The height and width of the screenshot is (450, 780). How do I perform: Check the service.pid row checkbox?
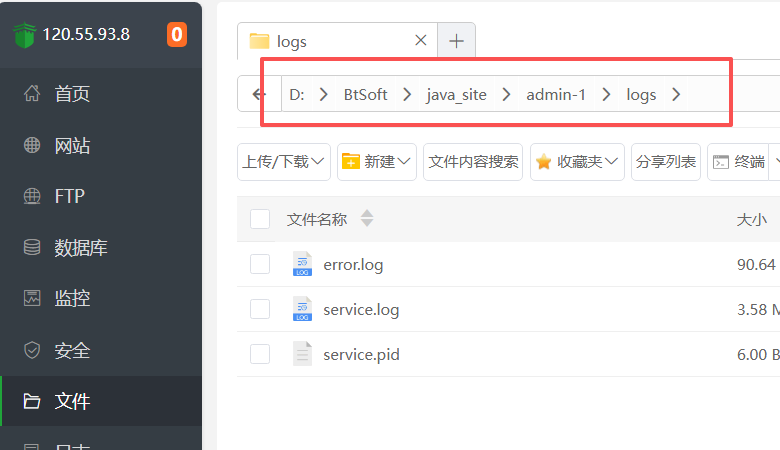[x=260, y=354]
